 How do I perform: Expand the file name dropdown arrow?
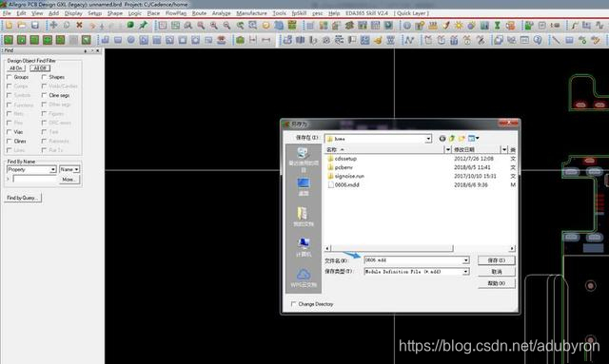click(x=465, y=260)
